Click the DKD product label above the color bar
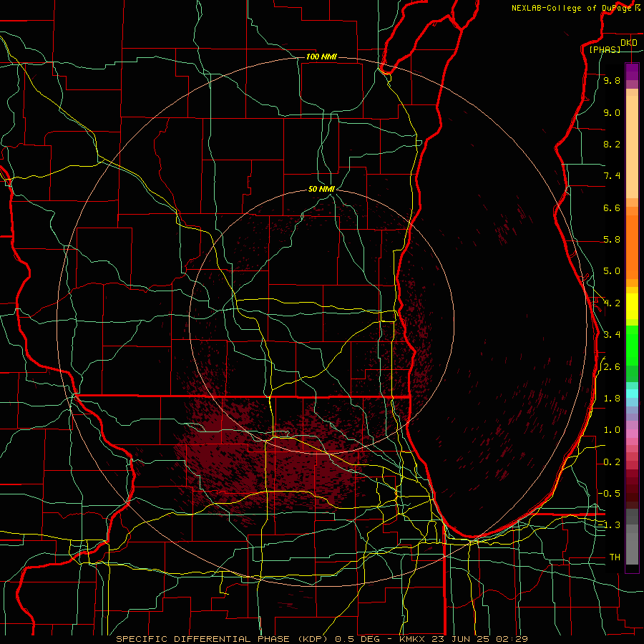Image resolution: width=644 pixels, height=644 pixels. click(x=628, y=43)
